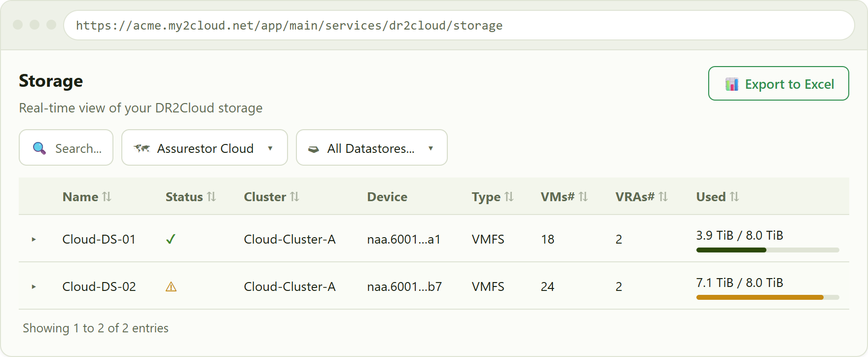Click the magnifier search icon
The image size is (868, 357).
(39, 148)
